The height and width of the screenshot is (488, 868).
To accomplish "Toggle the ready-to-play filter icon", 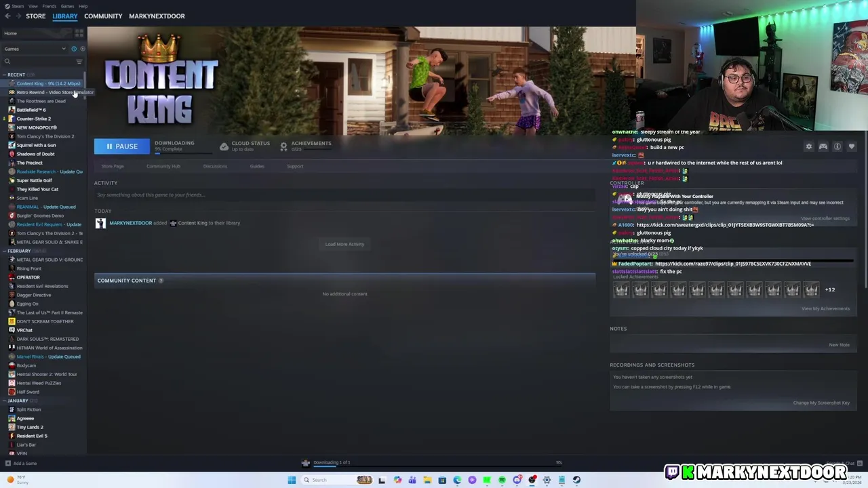I will [x=83, y=49].
